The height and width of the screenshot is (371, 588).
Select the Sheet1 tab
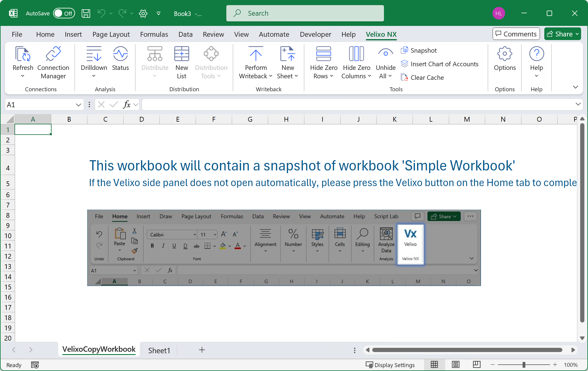[x=159, y=351]
